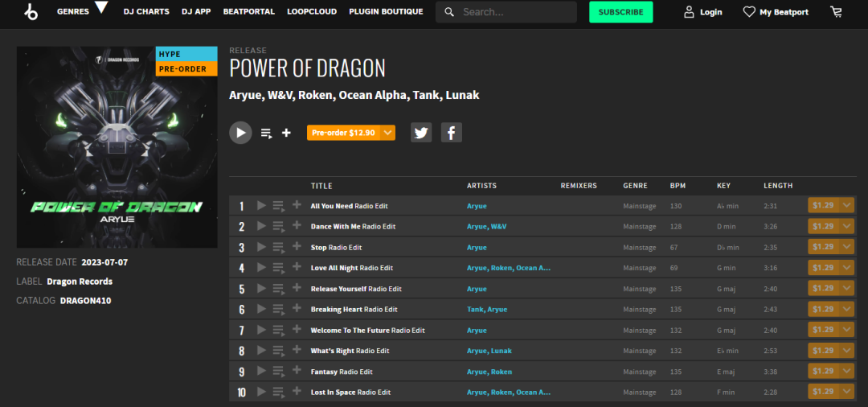Play the whole release with the round play button
The height and width of the screenshot is (407, 868).
(241, 133)
